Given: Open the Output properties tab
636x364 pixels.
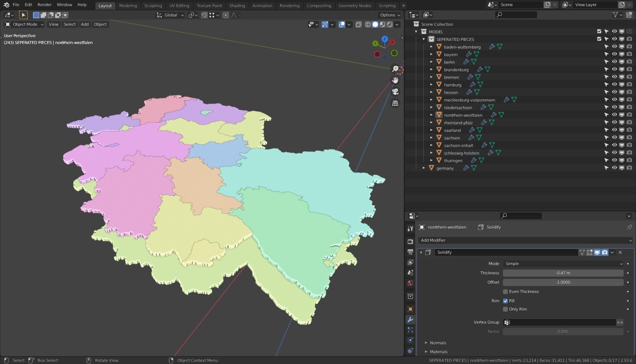Looking at the screenshot, I should click(410, 252).
